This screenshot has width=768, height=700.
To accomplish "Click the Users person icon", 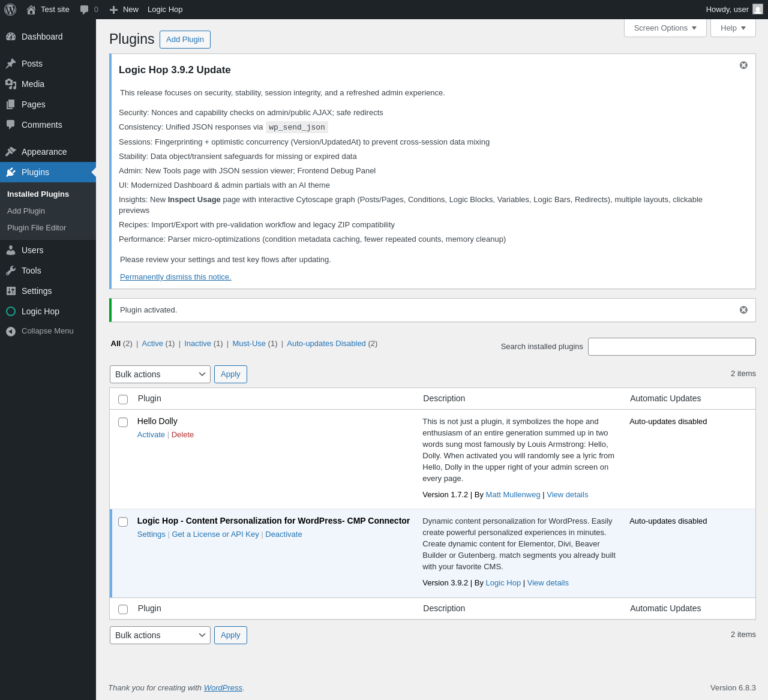I will (x=11, y=250).
